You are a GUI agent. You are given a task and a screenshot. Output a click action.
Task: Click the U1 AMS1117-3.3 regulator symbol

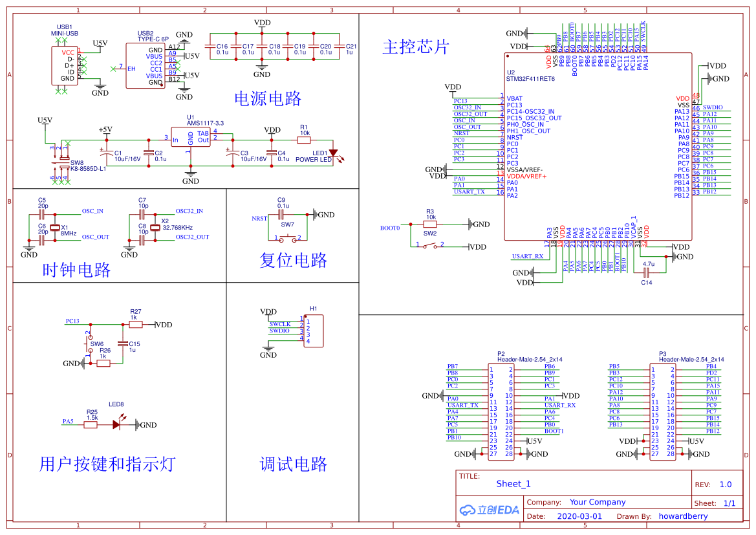click(190, 137)
